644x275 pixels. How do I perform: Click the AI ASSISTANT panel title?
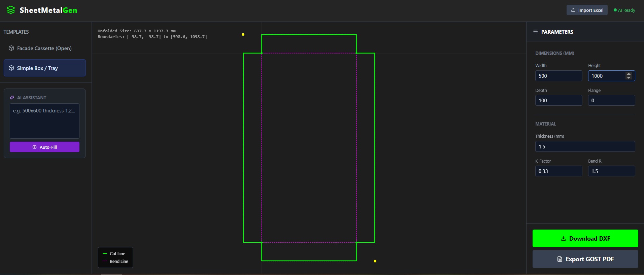(32, 98)
